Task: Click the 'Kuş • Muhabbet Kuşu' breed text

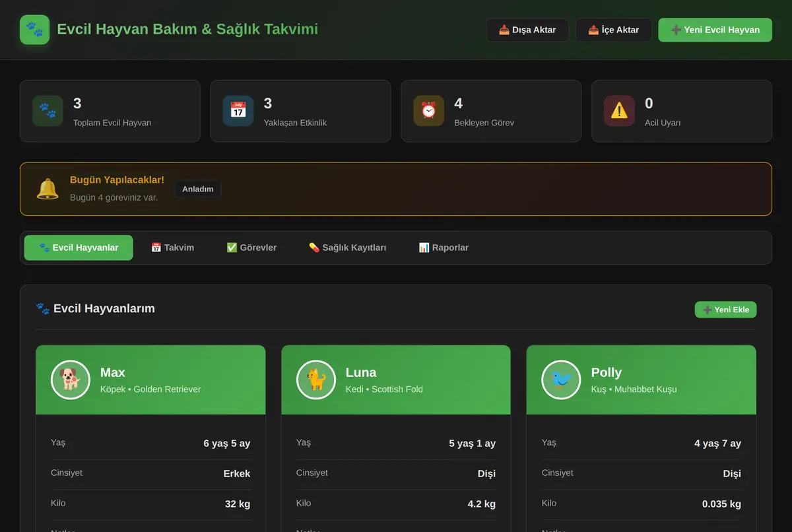Action: (634, 389)
